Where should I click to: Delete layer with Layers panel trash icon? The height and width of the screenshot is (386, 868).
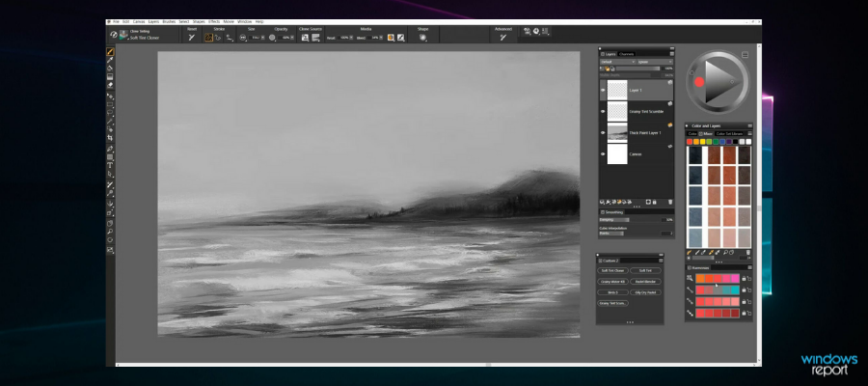(670, 202)
